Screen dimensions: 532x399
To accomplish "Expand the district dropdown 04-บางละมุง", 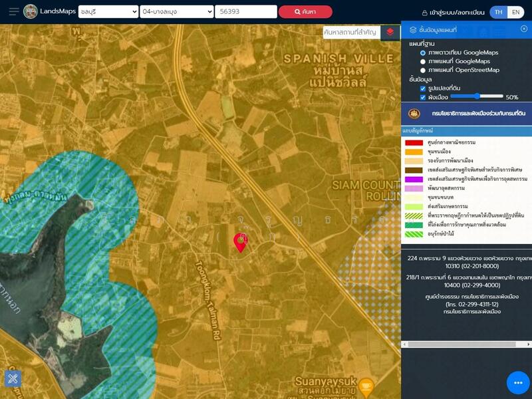I will (177, 11).
